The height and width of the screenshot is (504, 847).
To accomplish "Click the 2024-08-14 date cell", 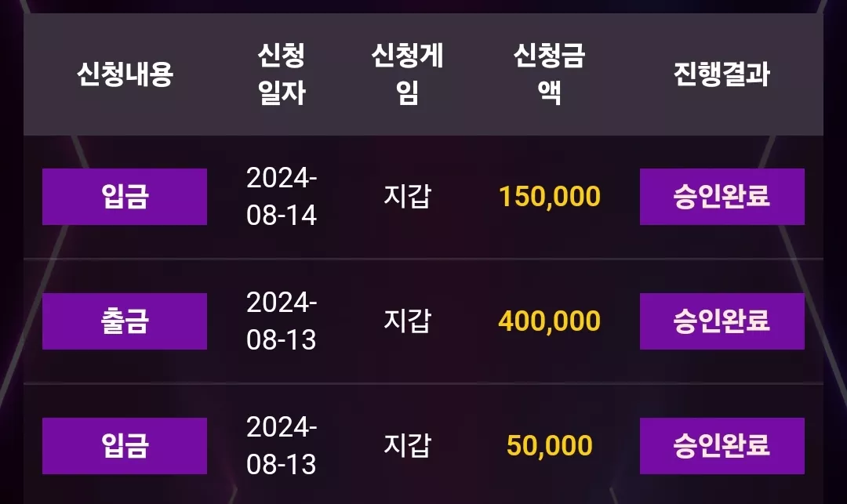I will [x=282, y=197].
